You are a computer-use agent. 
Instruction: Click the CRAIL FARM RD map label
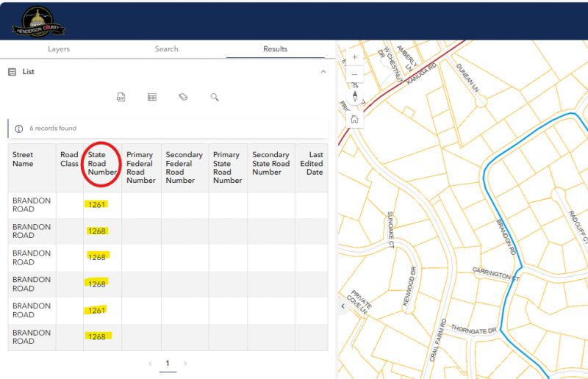438,340
